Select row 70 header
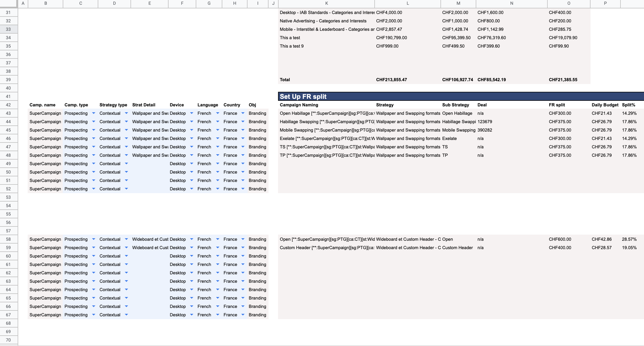 [9, 340]
